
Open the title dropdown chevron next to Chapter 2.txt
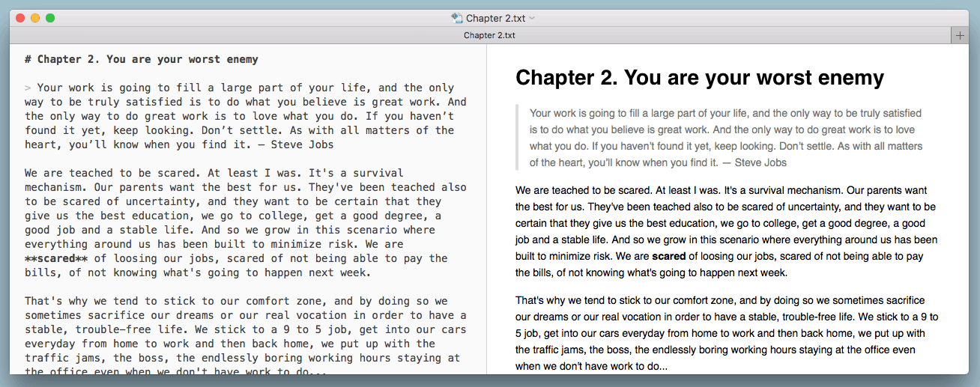[x=532, y=18]
